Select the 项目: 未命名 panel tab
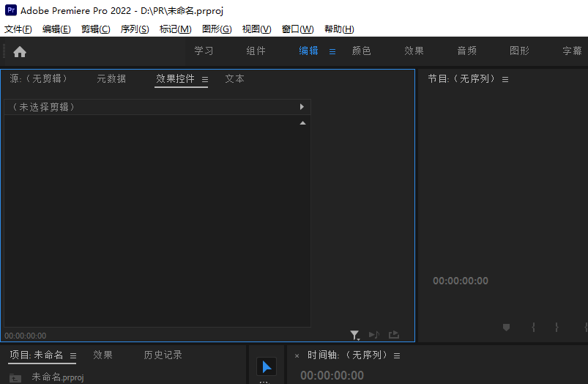 [37, 355]
